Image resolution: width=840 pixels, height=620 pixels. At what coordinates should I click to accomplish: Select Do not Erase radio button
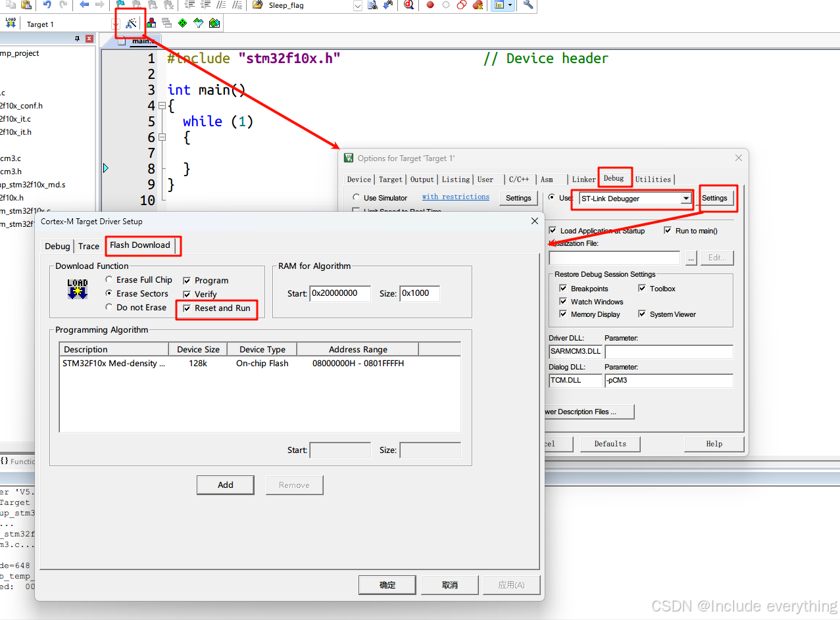coord(109,308)
